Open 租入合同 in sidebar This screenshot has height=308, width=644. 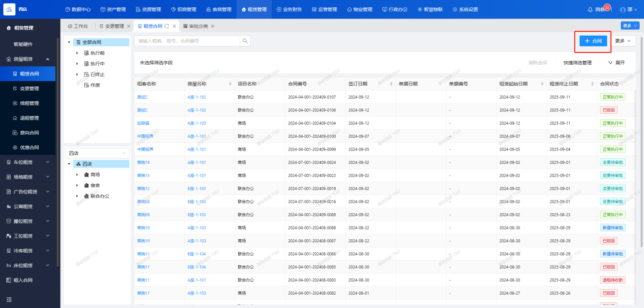(23, 280)
